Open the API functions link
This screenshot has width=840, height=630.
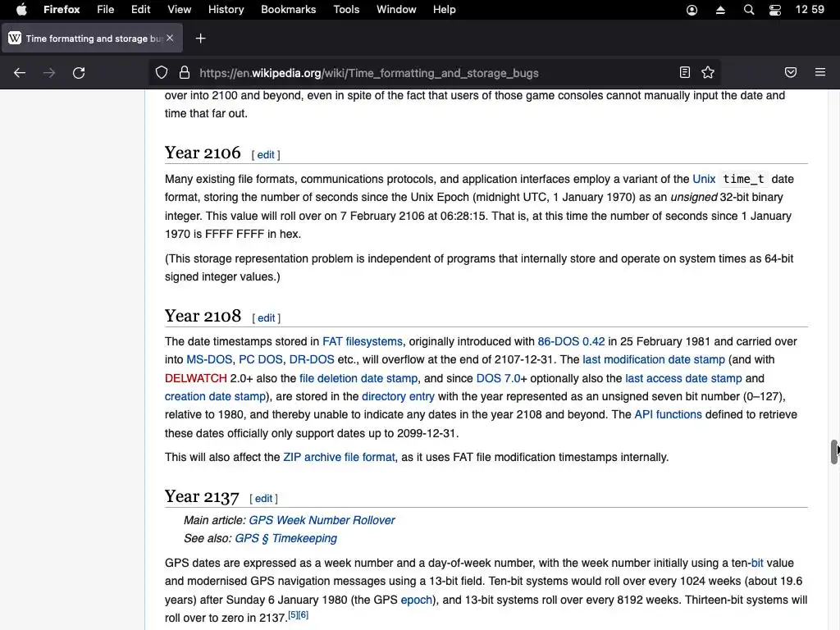[668, 415]
